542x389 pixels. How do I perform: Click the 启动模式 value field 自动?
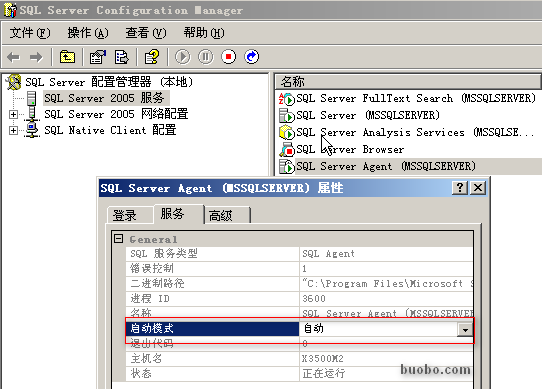[x=378, y=329]
